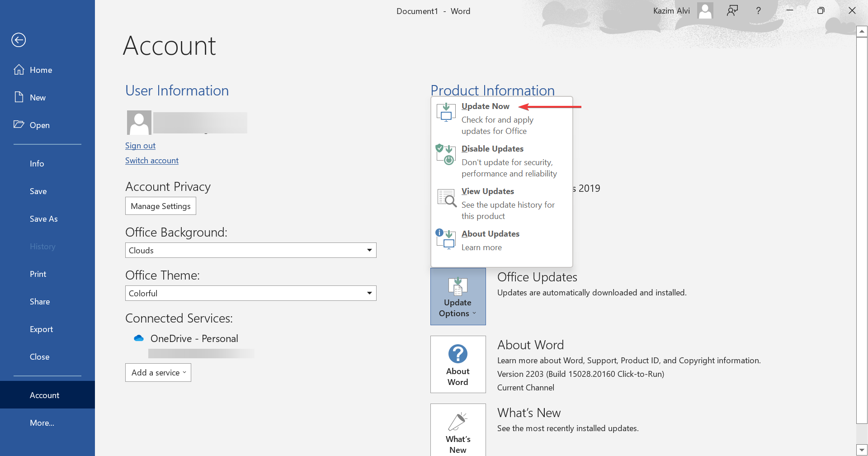Open the Add a service dropdown

(158, 373)
